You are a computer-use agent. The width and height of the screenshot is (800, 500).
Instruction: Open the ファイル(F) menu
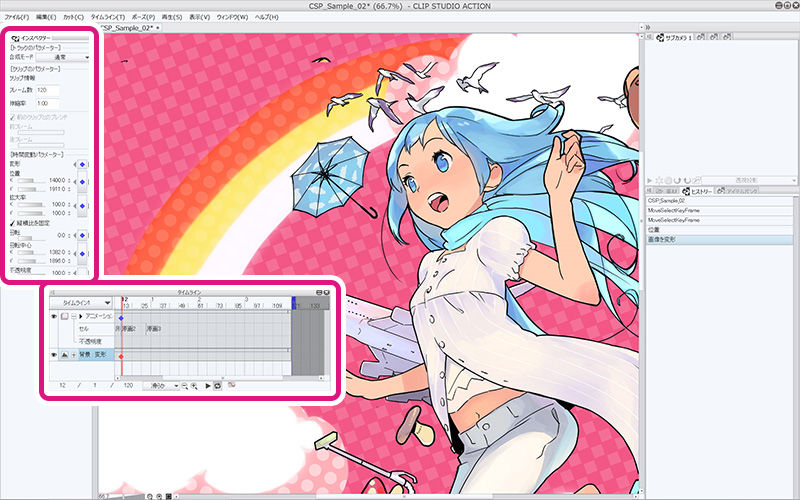click(17, 17)
